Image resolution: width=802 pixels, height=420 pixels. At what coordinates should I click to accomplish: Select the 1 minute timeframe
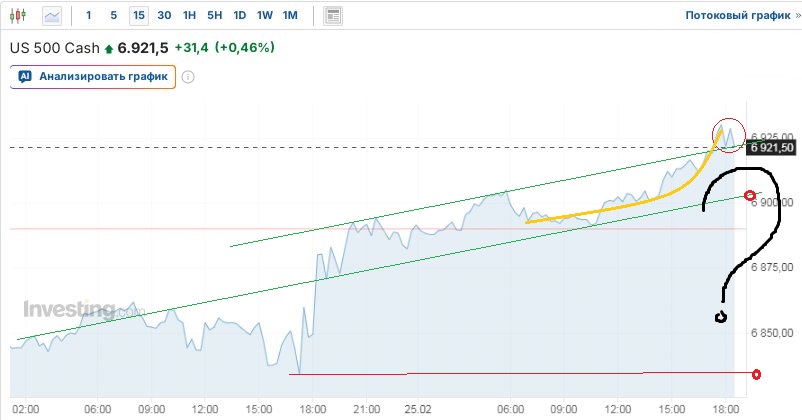pos(89,15)
